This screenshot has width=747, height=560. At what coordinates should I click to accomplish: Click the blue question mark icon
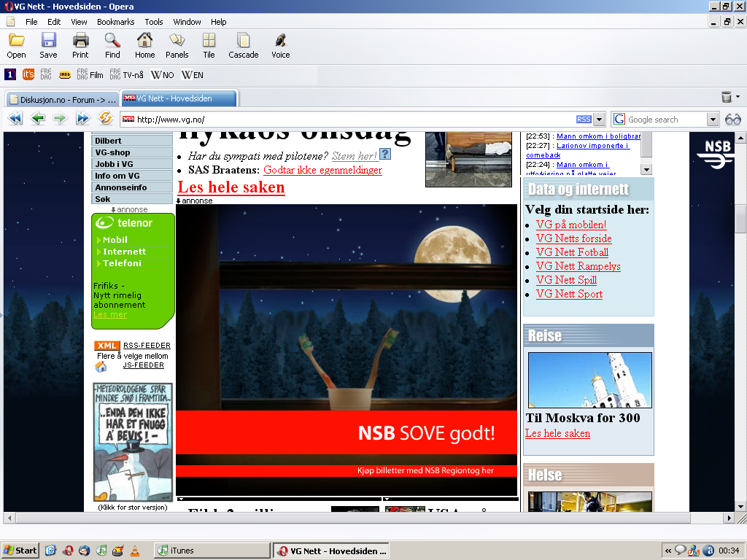tap(385, 155)
